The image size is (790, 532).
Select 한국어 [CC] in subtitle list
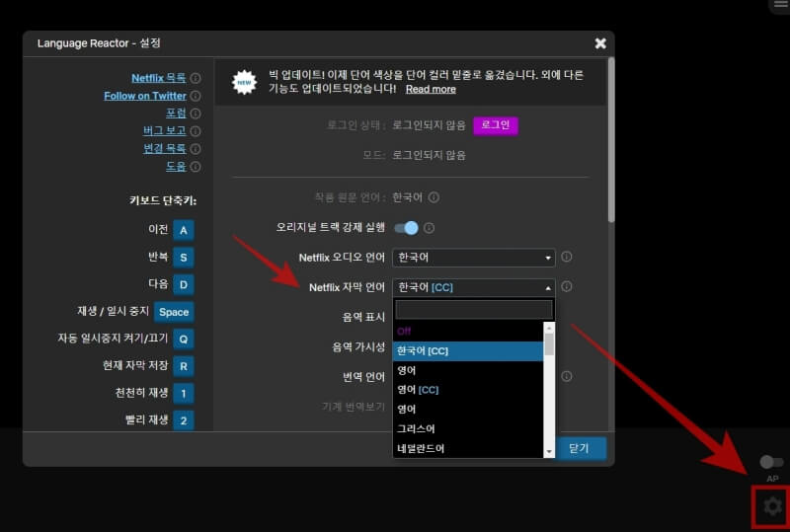(x=467, y=351)
